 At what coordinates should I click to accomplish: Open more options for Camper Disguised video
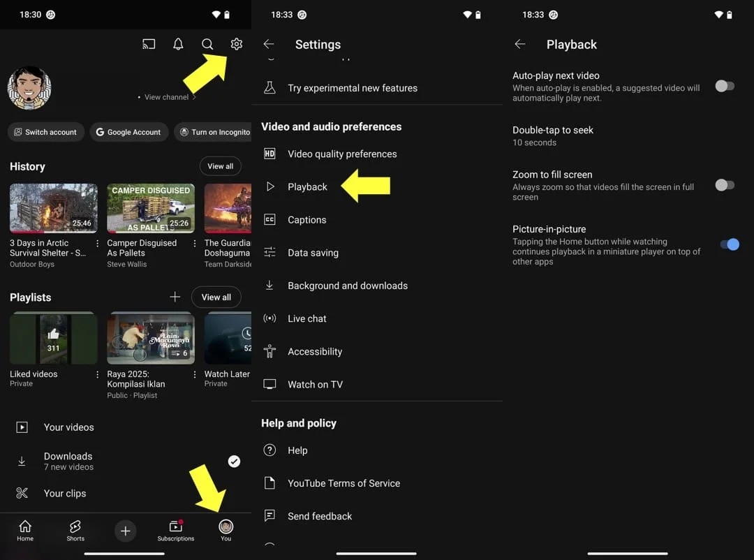pyautogui.click(x=195, y=244)
